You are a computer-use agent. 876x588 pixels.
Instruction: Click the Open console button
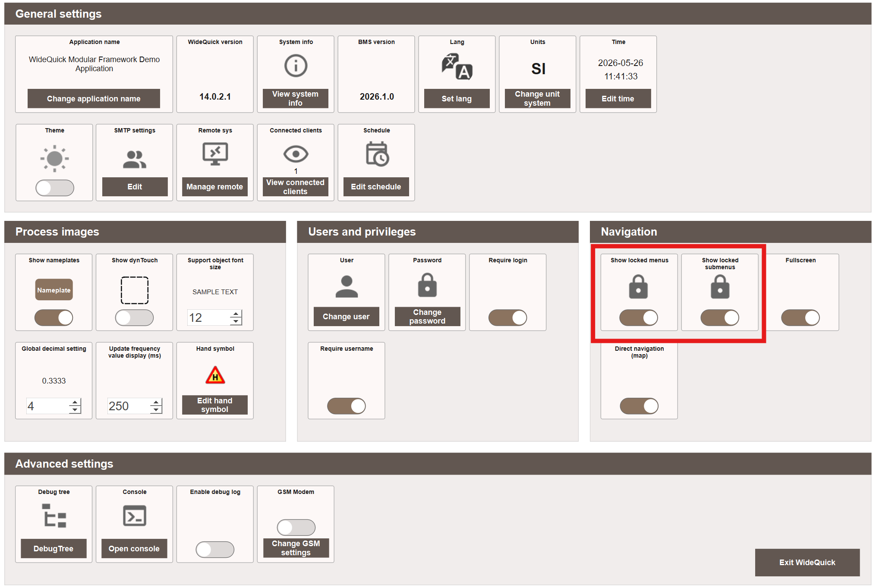[134, 549]
